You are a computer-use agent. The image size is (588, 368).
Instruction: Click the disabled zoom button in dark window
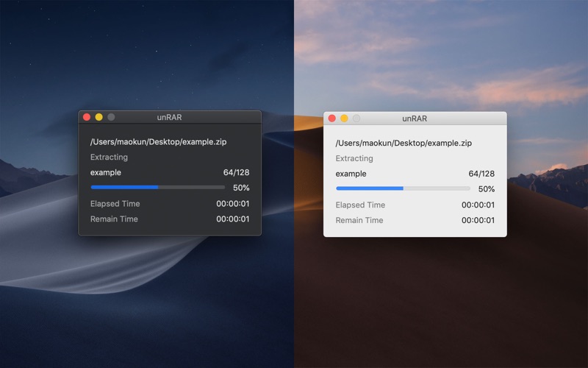point(111,117)
